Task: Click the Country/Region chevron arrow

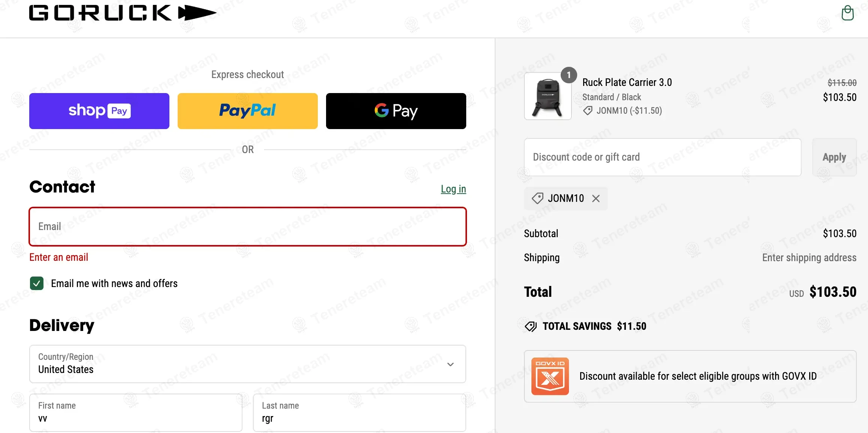Action: [x=450, y=364]
